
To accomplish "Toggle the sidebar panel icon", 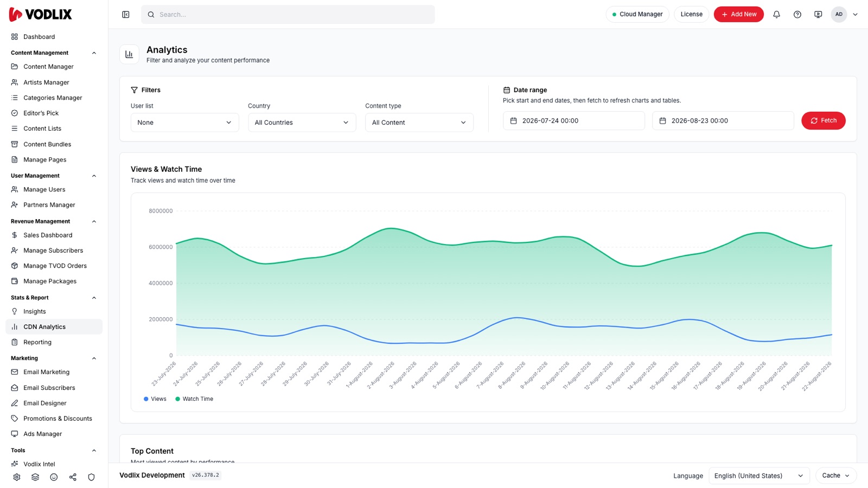I will [x=126, y=15].
